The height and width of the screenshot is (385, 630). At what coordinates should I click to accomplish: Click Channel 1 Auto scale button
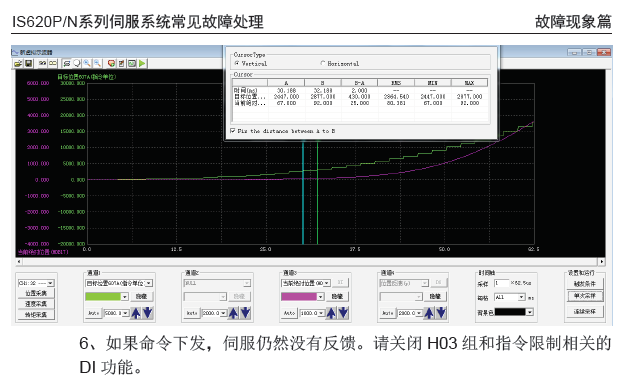94,313
